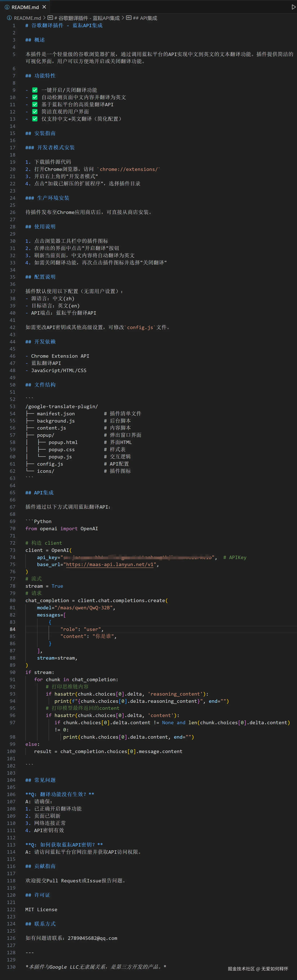This screenshot has height=980, width=297.
Task: Click line number 84 in the gutter
Action: (x=13, y=629)
